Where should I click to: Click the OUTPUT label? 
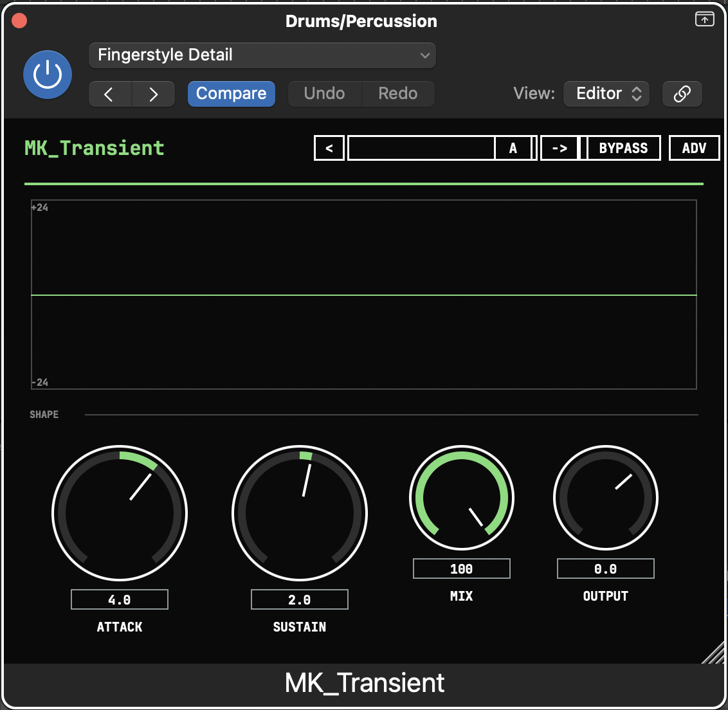click(605, 596)
